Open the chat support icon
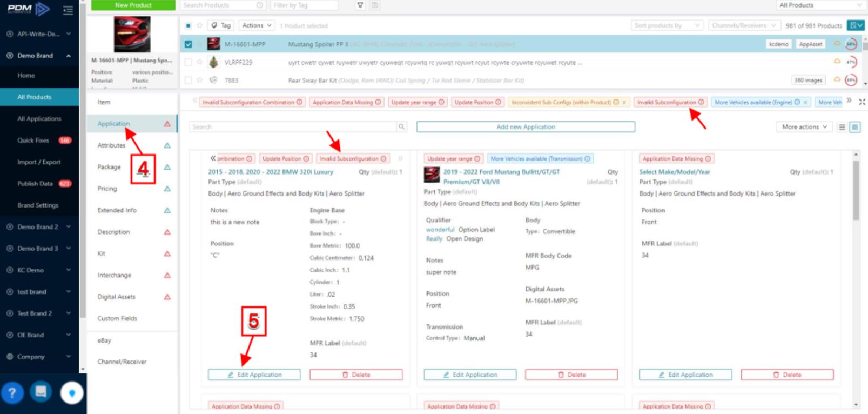868x414 pixels. pyautogui.click(x=41, y=391)
